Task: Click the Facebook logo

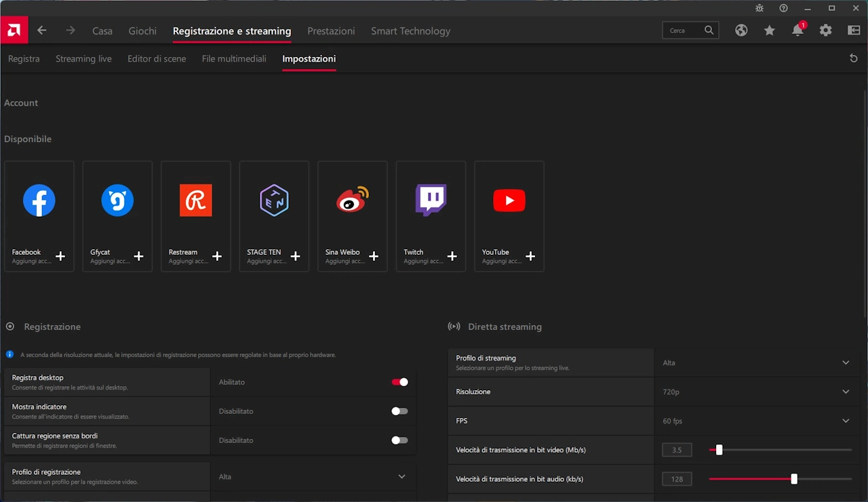Action: tap(39, 201)
